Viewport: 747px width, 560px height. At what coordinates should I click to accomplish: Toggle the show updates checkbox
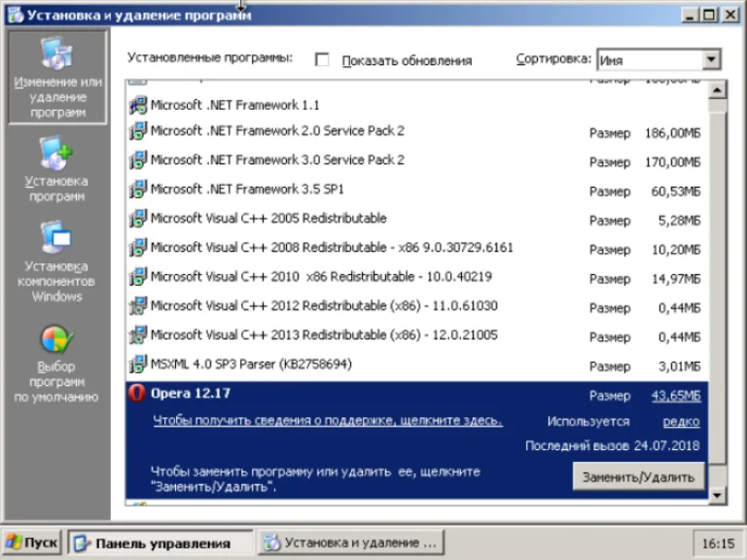322,60
